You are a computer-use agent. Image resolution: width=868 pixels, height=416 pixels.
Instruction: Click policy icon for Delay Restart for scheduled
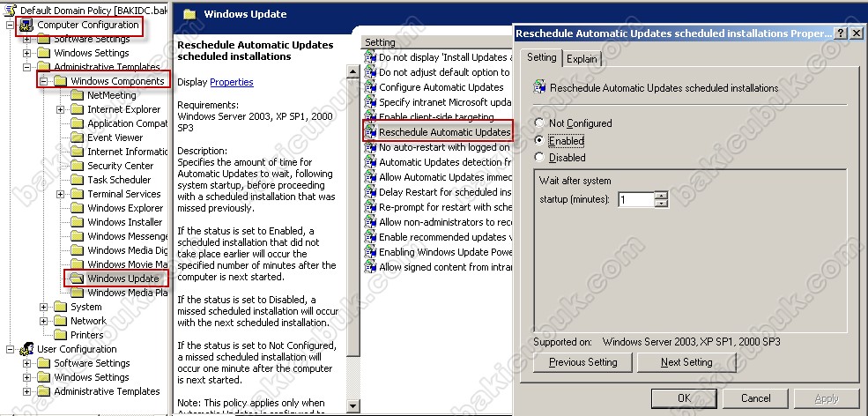(x=370, y=192)
